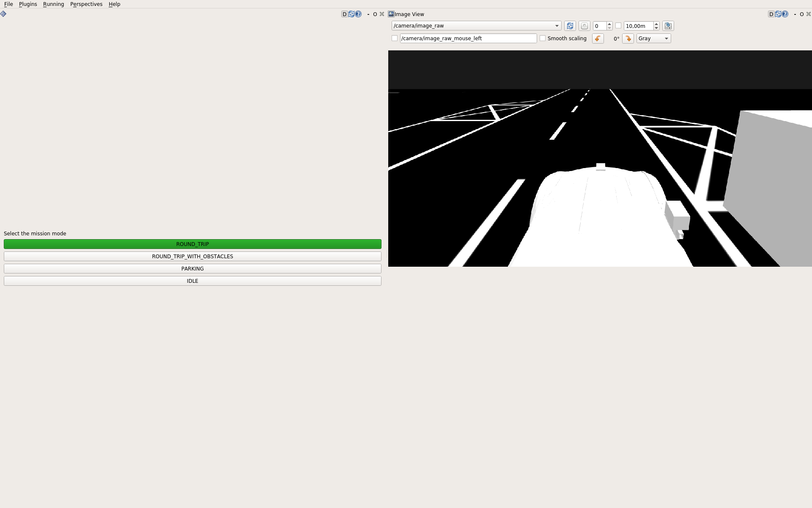Image resolution: width=812 pixels, height=508 pixels.
Task: Open the Perspectives menu
Action: [x=86, y=4]
